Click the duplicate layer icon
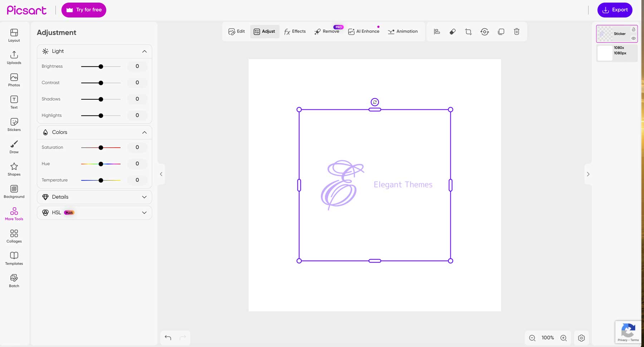Image resolution: width=644 pixels, height=347 pixels. click(x=501, y=32)
